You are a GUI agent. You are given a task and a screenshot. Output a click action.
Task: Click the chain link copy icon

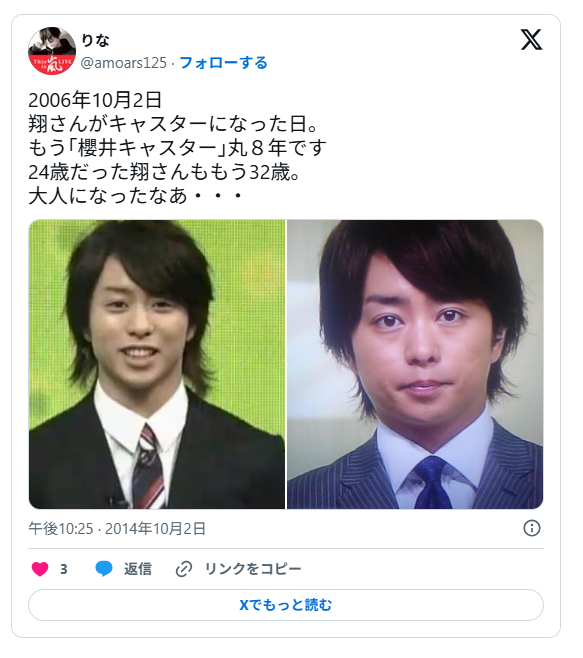click(184, 569)
